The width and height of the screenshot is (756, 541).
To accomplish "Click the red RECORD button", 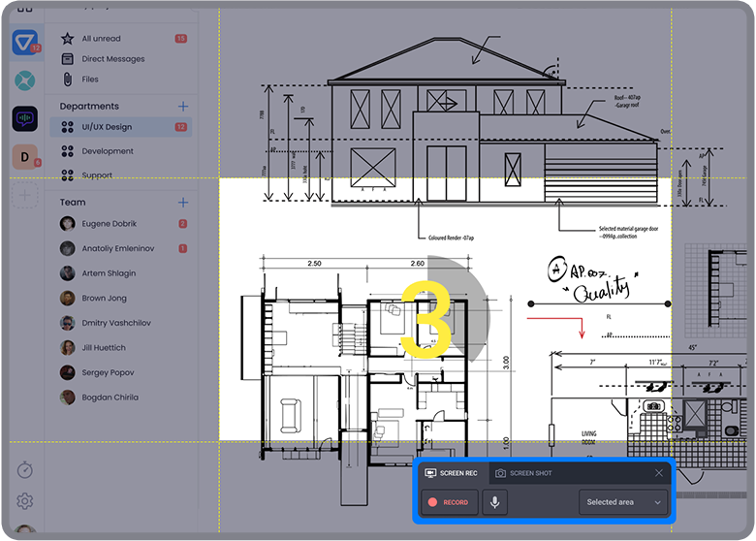I will [449, 502].
